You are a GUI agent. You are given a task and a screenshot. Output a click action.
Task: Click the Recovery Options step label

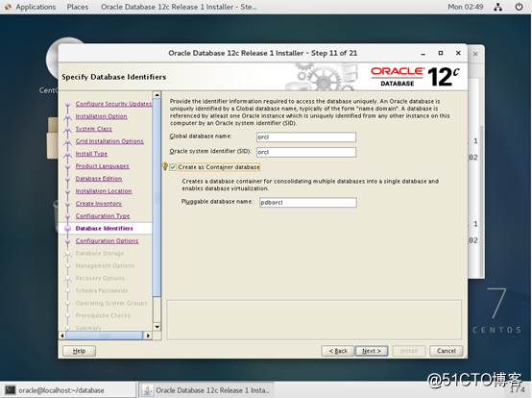tap(100, 278)
